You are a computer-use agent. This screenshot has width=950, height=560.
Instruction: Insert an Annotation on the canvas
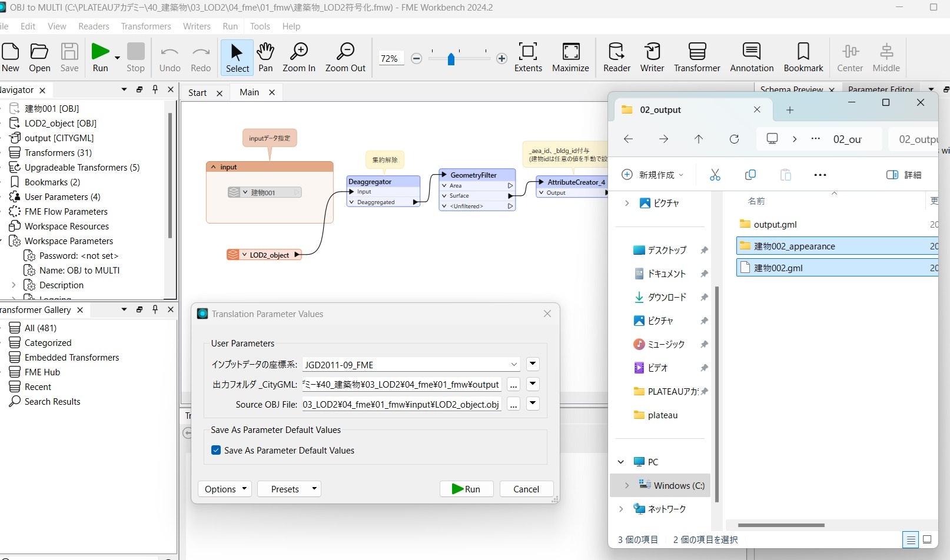point(752,58)
